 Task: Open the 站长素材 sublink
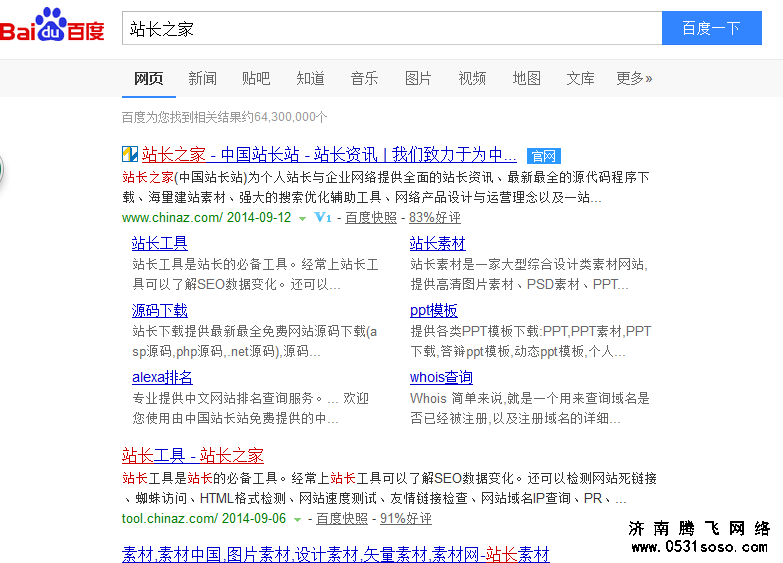tap(437, 243)
